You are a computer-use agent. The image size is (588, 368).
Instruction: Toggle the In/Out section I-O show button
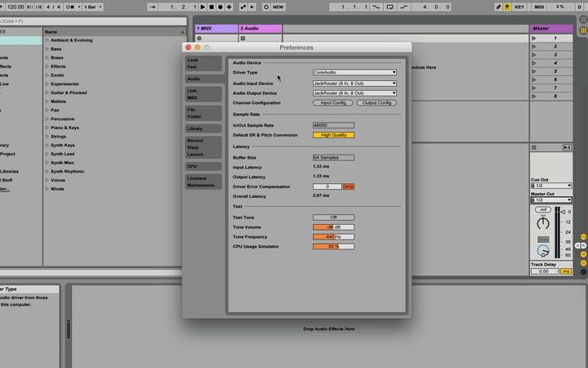pyautogui.click(x=583, y=237)
